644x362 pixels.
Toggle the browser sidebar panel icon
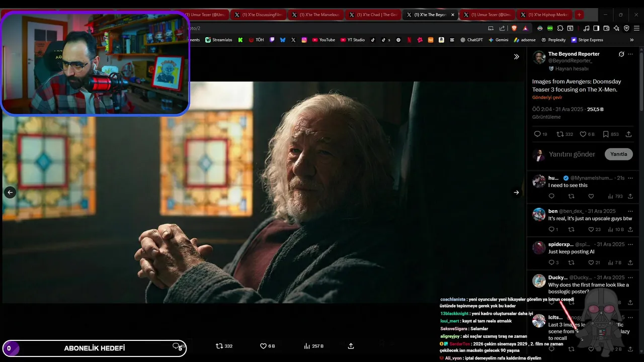[596, 28]
